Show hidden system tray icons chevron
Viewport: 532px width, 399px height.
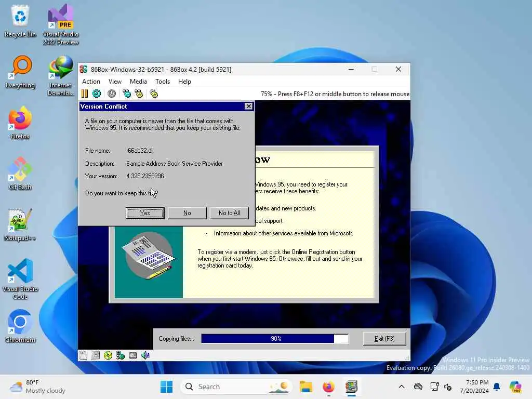click(402, 387)
